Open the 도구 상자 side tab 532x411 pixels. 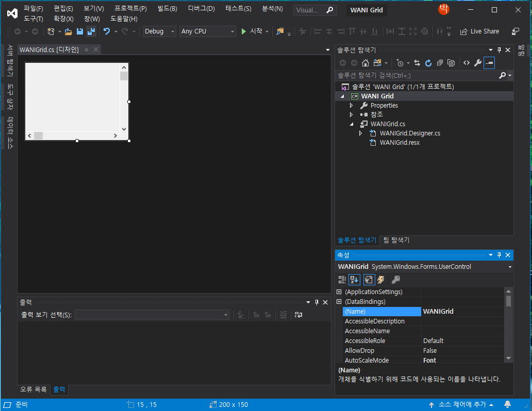(x=10, y=97)
